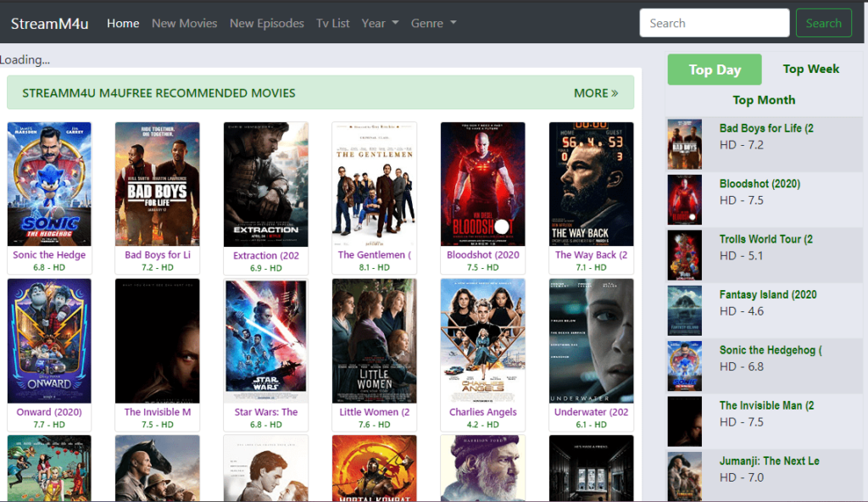The image size is (868, 502).
Task: Open 'The Invisible Man (2' in top list
Action: [766, 405]
